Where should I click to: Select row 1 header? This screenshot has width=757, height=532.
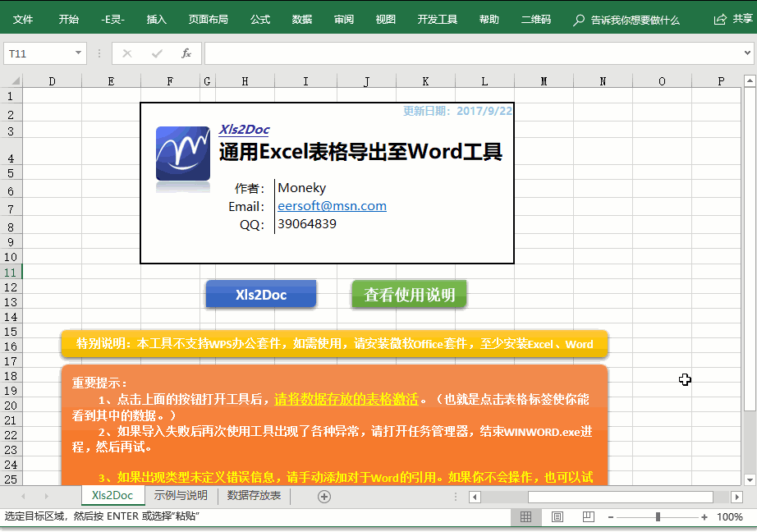click(11, 95)
